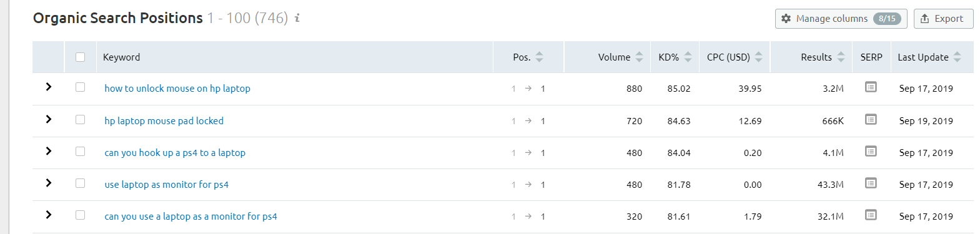Open SERP snapshot for 'how to unlock mouse on hp laptop'
Screen dimensions: 980x234
pos(871,87)
